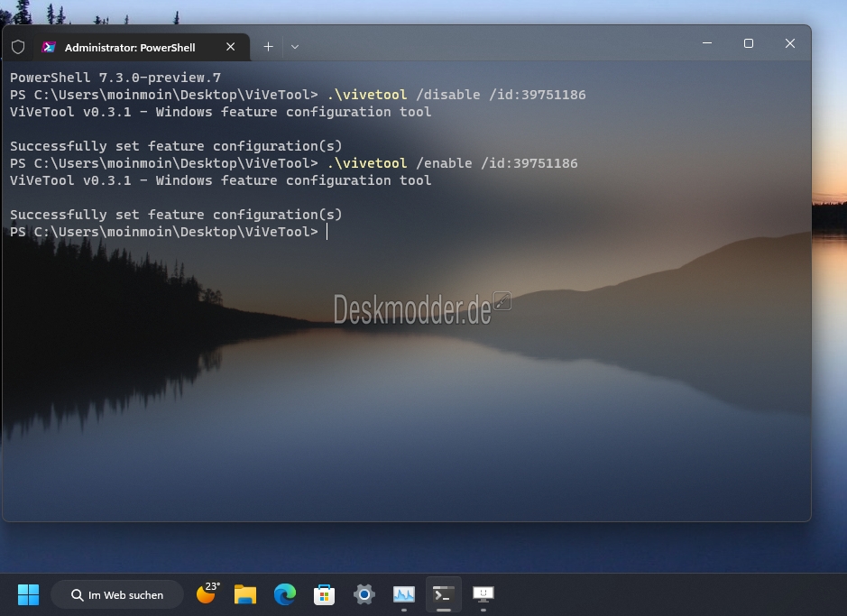Open the performance monitor taskbar icon

pos(404,594)
